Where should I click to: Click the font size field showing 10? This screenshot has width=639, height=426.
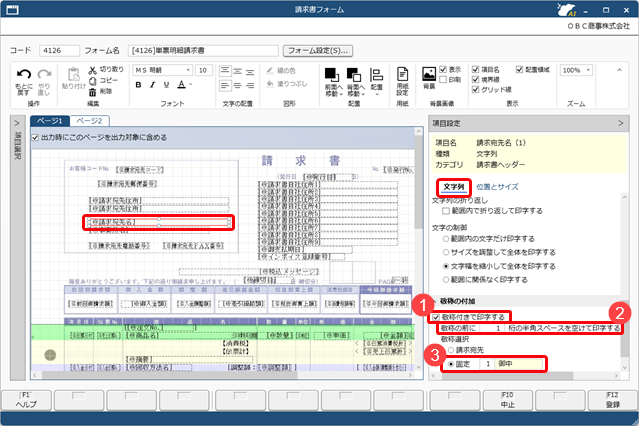(x=203, y=70)
